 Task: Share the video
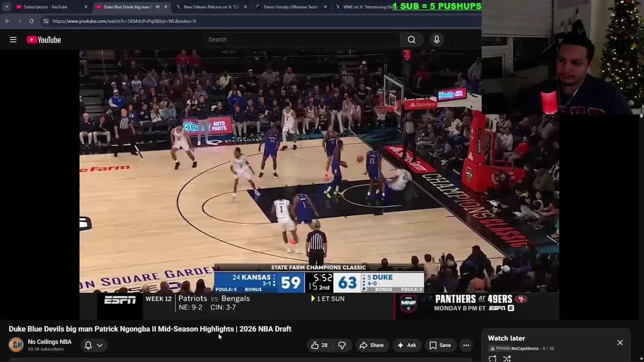click(371, 345)
